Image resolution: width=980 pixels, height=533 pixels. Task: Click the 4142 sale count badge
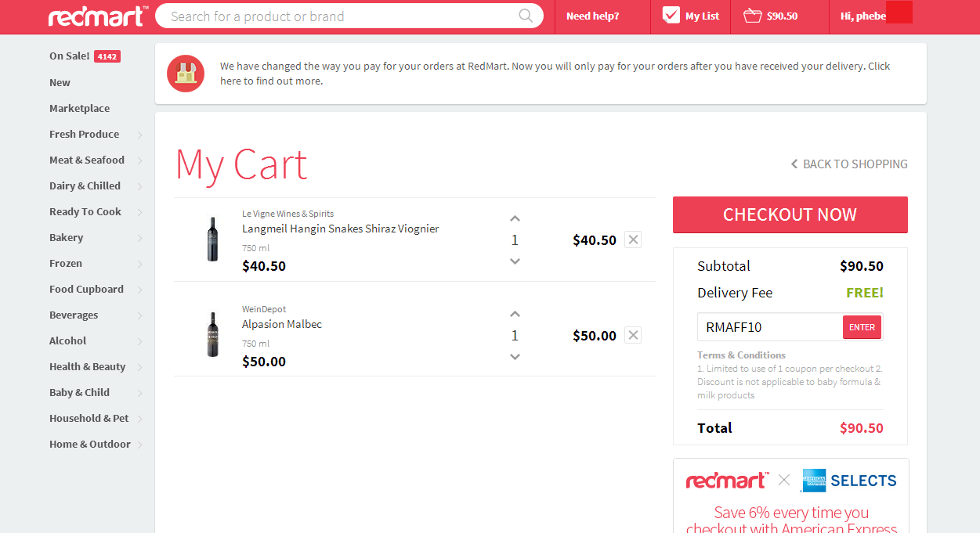click(x=107, y=56)
